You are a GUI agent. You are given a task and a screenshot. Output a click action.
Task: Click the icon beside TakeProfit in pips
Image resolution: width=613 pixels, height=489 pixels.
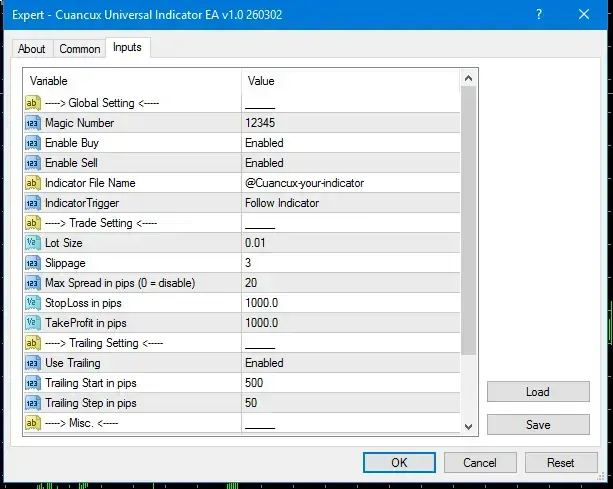[32, 323]
